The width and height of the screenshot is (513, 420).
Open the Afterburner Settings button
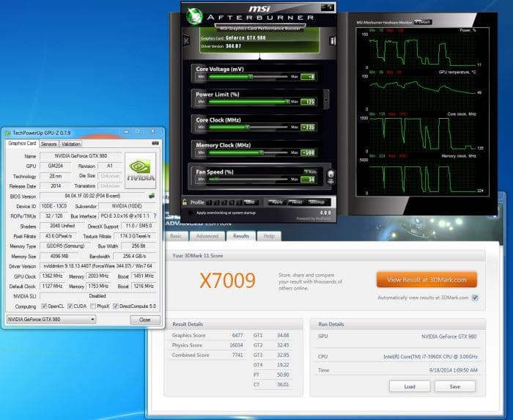coord(317,202)
